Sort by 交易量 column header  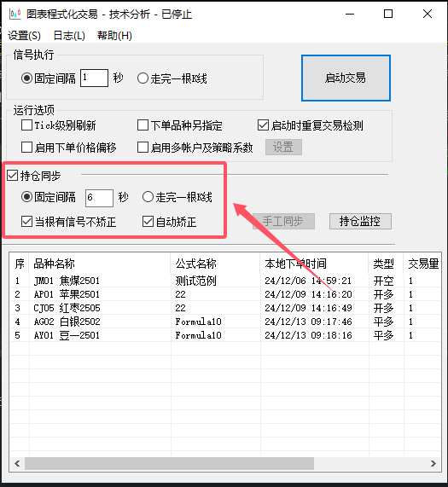[422, 264]
